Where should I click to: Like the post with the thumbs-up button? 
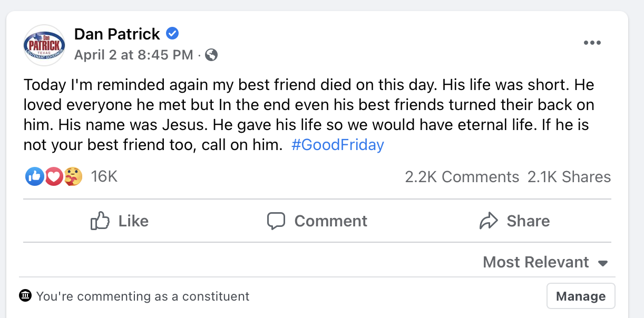pos(120,221)
